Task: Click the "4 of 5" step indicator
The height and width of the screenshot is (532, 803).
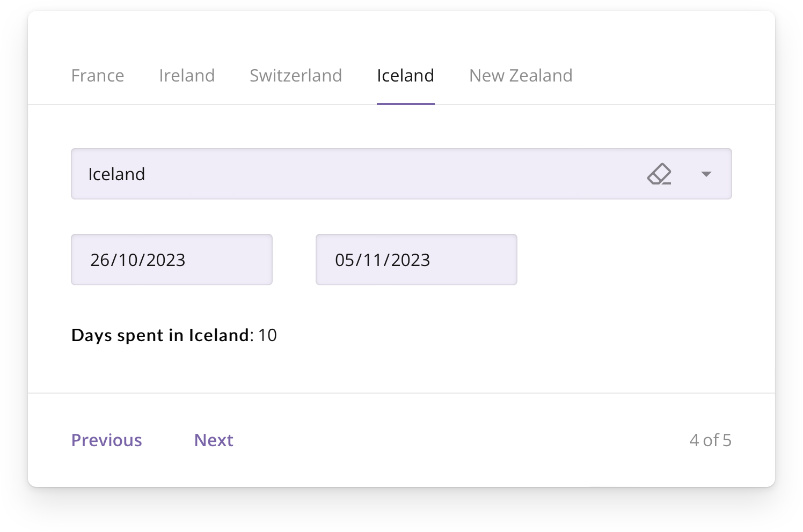Action: click(710, 440)
